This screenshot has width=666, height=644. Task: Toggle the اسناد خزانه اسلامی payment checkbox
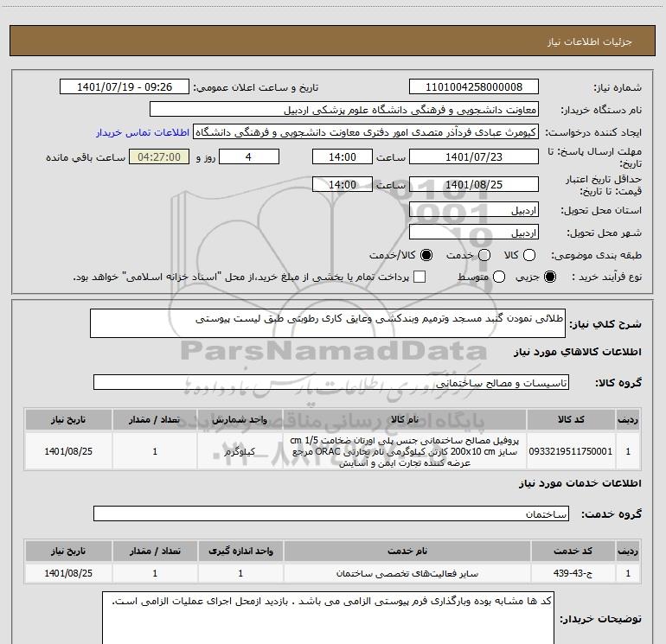[x=419, y=277]
